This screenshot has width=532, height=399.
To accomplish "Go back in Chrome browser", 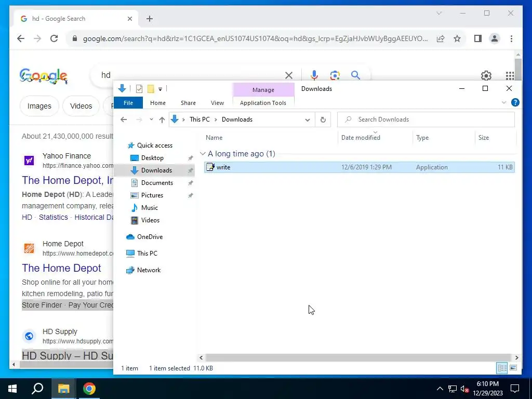I will tap(21, 38).
